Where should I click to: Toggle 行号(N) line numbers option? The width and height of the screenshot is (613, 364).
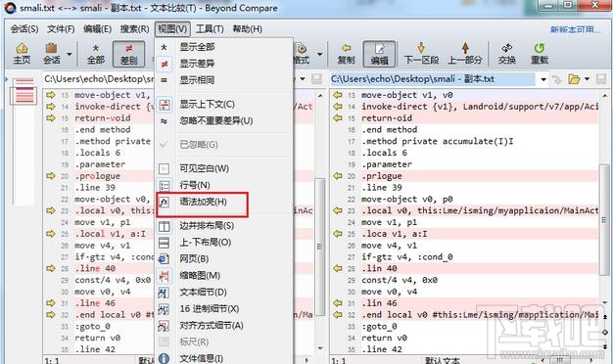223,185
